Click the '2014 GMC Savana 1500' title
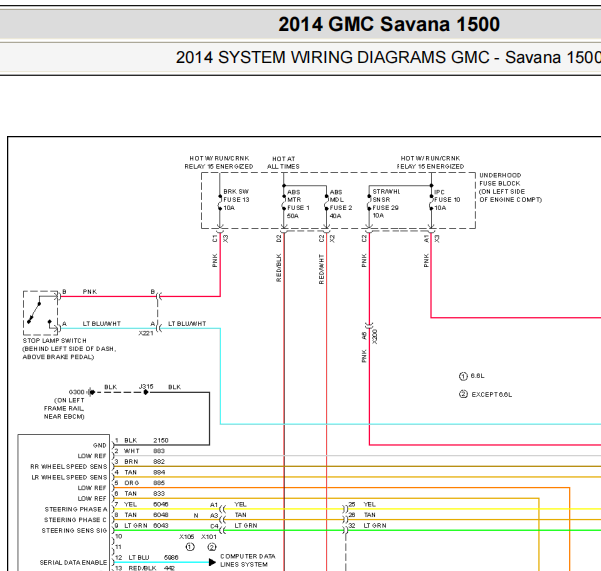601x571 pixels. (x=389, y=24)
